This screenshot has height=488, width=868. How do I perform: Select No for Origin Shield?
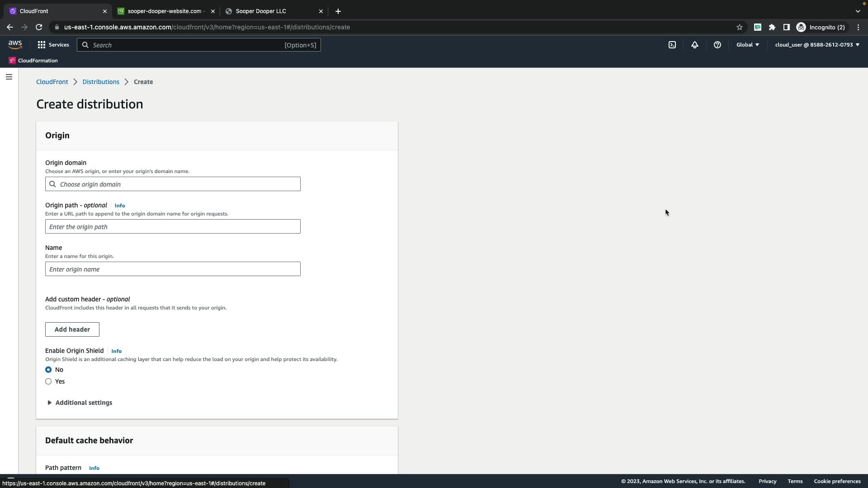point(48,370)
